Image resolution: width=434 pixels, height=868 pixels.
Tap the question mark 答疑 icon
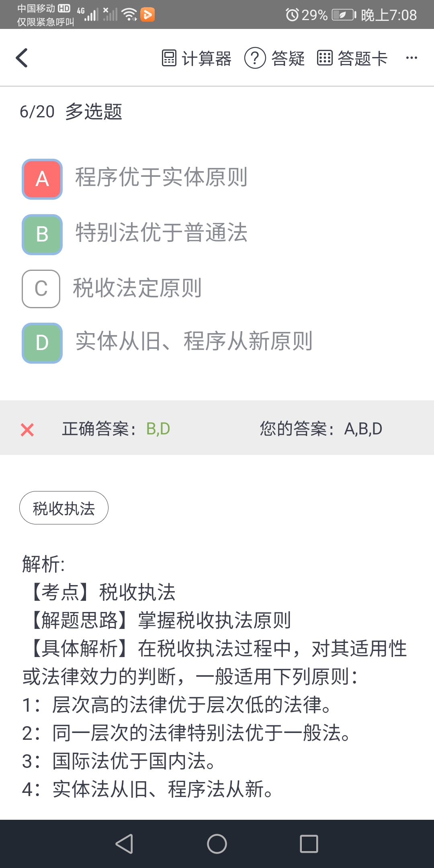[x=255, y=58]
